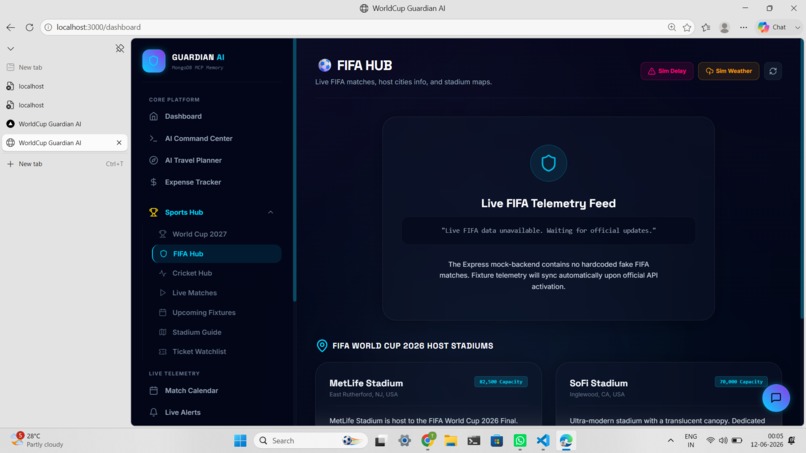Click the MetLife 82,500 Capacity badge
The width and height of the screenshot is (806, 453).
pyautogui.click(x=501, y=382)
